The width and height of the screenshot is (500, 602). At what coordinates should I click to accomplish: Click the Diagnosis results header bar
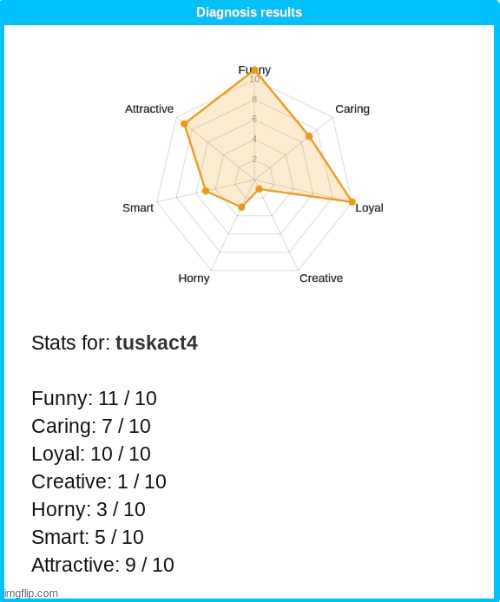tap(249, 12)
